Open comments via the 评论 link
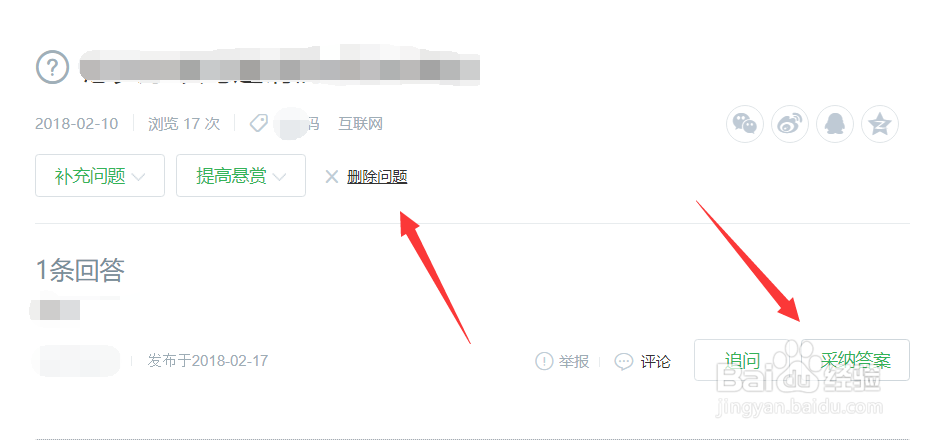 (656, 361)
